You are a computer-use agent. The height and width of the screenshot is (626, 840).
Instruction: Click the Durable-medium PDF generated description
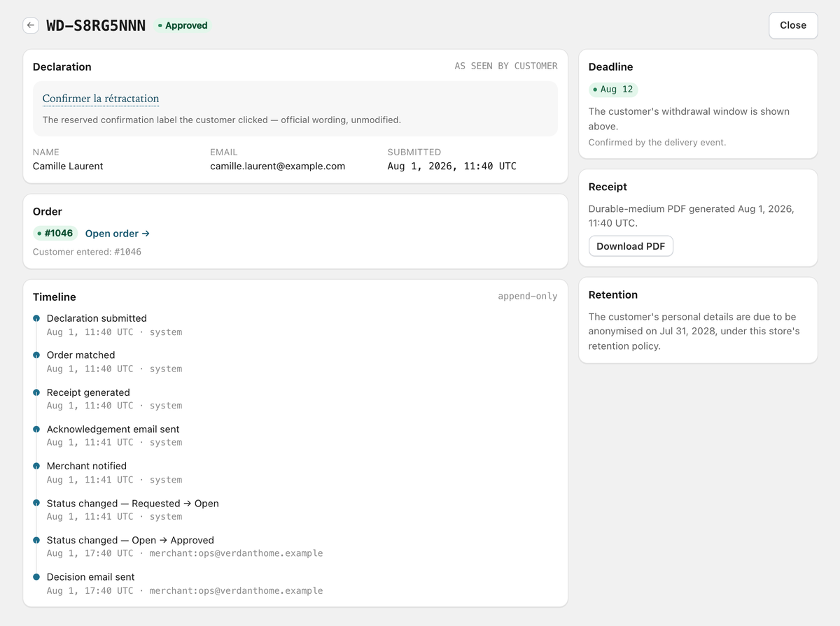click(x=692, y=216)
